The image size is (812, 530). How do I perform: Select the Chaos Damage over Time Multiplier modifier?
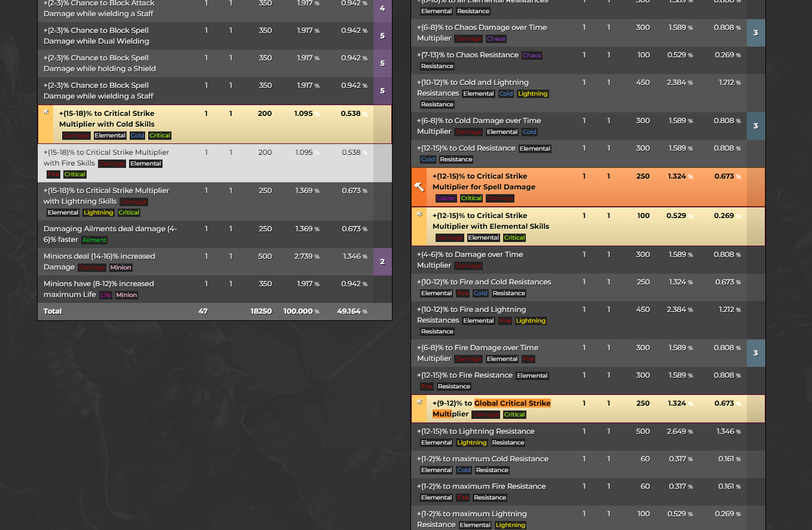click(x=588, y=33)
